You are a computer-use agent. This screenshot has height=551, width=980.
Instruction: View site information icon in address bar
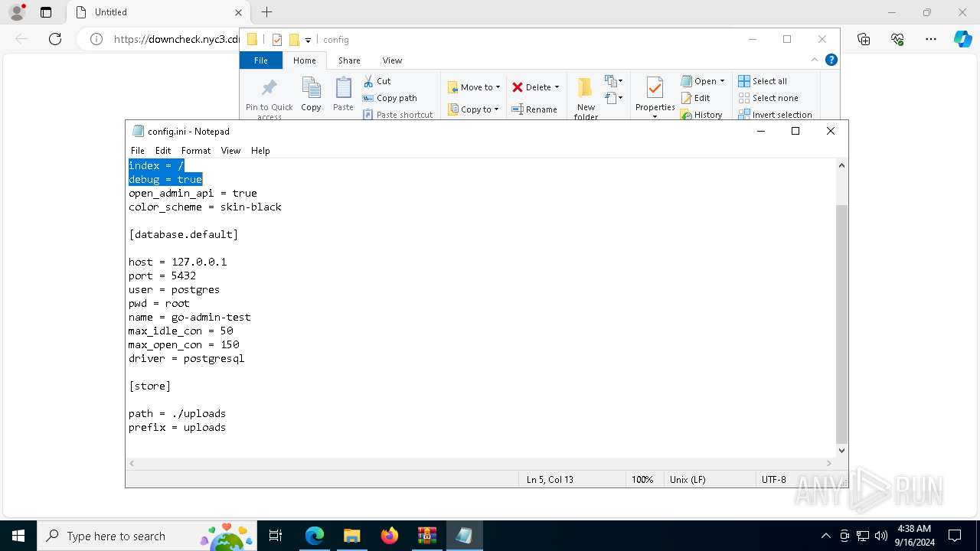[x=96, y=39]
